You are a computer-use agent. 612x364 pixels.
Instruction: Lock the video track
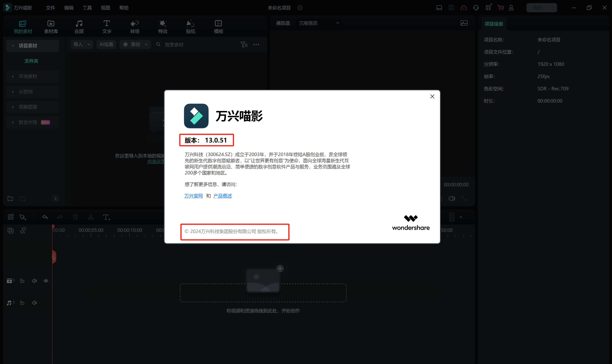pyautogui.click(x=22, y=281)
